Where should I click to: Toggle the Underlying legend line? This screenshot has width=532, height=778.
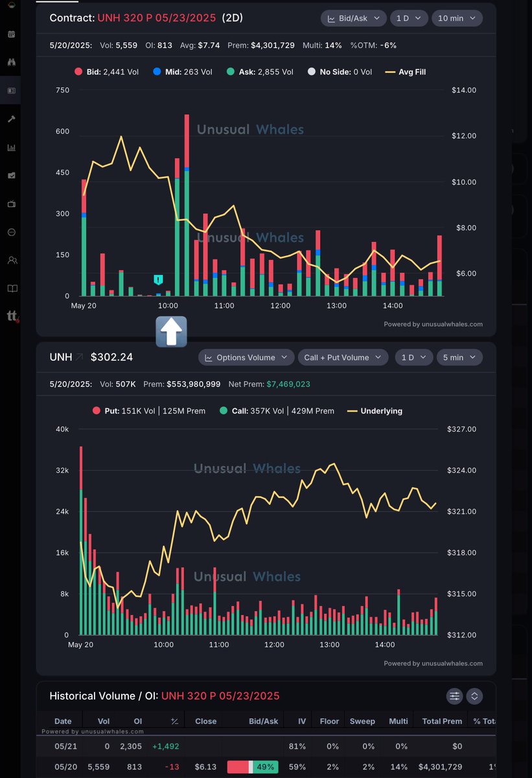[375, 411]
